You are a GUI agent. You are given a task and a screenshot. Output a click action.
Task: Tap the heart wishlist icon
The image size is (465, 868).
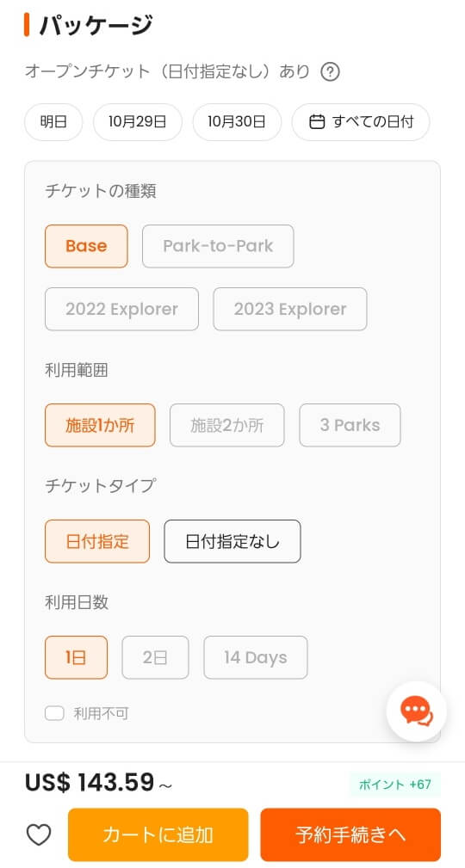(39, 834)
